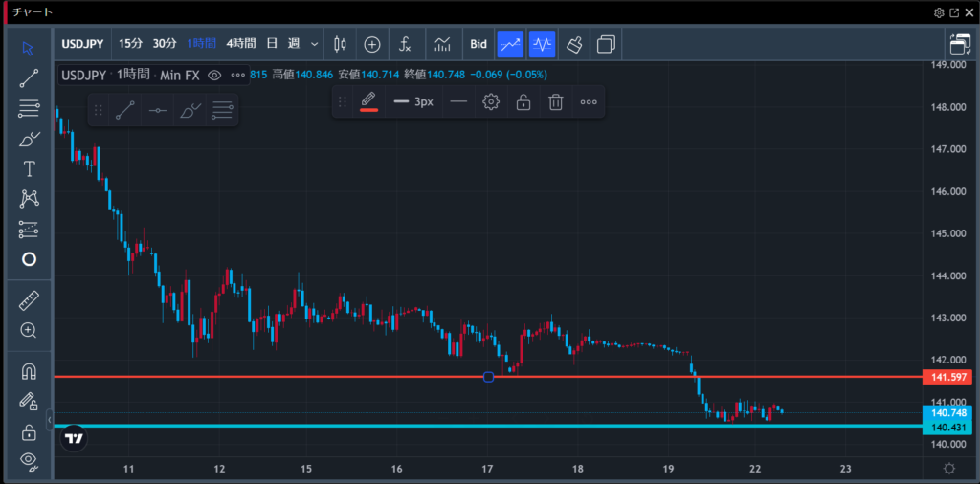
Task: Grab the drawing toolbar drag handle
Action: coord(342,101)
